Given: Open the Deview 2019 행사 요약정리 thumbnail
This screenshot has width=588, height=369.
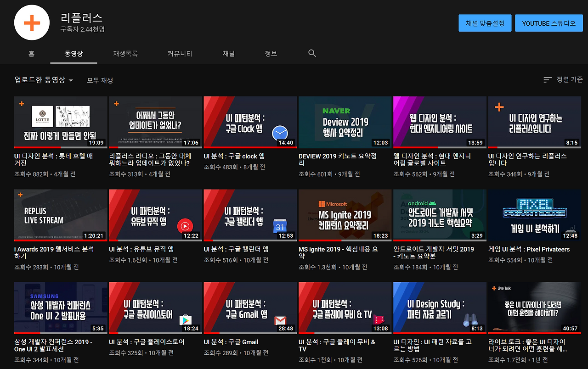Looking at the screenshot, I should 345,122.
